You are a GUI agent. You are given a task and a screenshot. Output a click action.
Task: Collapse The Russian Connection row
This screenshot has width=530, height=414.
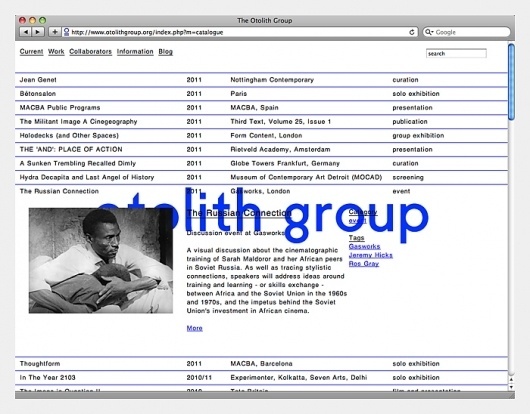point(261,191)
